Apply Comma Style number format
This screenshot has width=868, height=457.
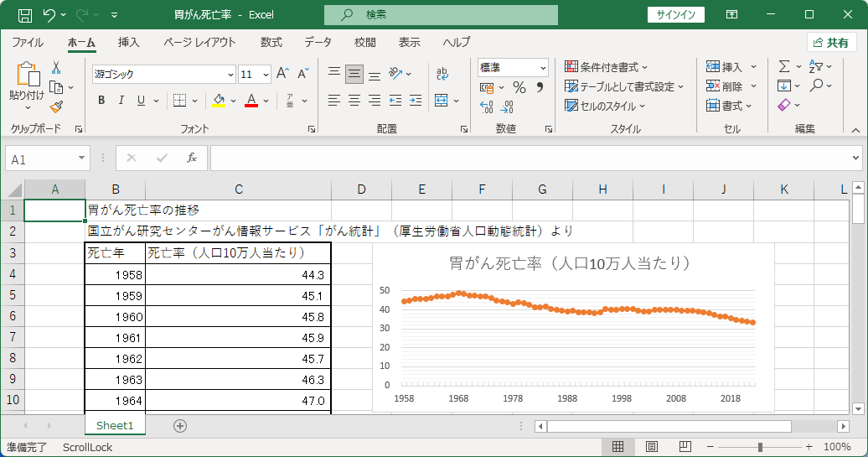540,87
